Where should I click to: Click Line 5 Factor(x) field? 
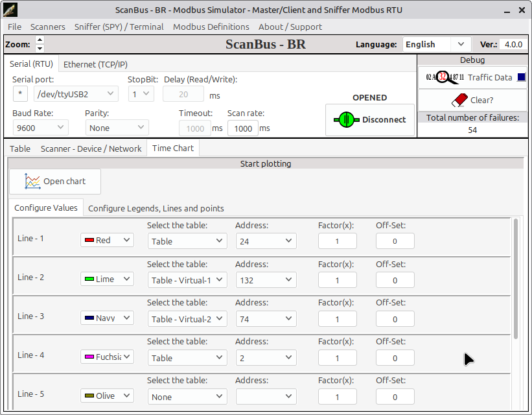[337, 397]
